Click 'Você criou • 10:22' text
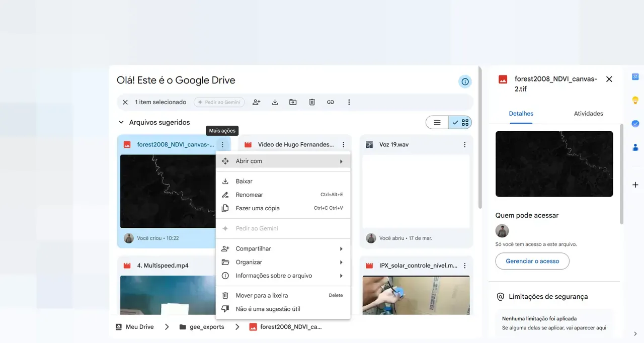Image resolution: width=644 pixels, height=343 pixels. click(158, 238)
